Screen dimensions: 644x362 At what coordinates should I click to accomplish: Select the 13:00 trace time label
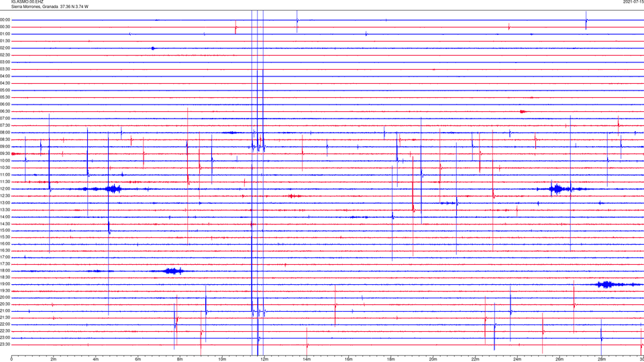click(5, 202)
